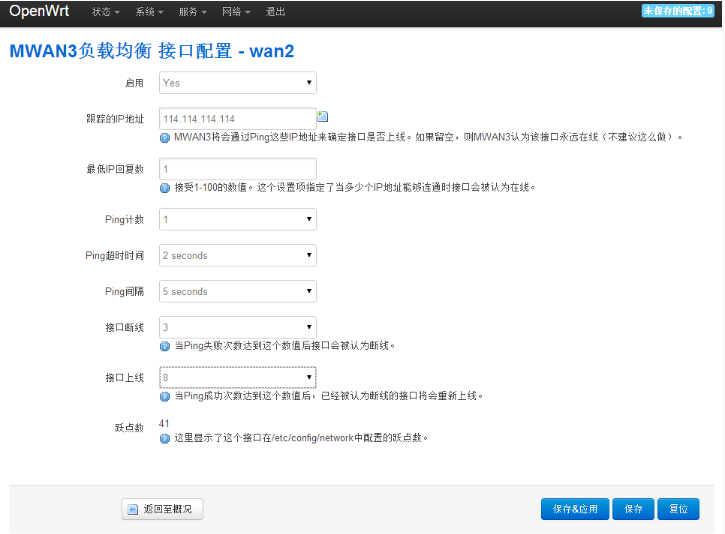Click the 保存&应用 button
This screenshot has width=725, height=534.
[x=575, y=509]
